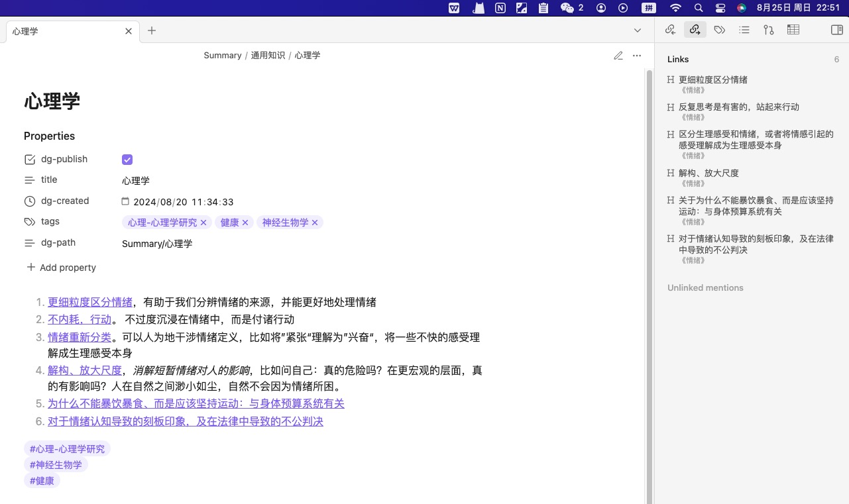This screenshot has width=849, height=504.
Task: Open 关于为什么不能暴饮暴食 sidebar link
Action: (756, 206)
